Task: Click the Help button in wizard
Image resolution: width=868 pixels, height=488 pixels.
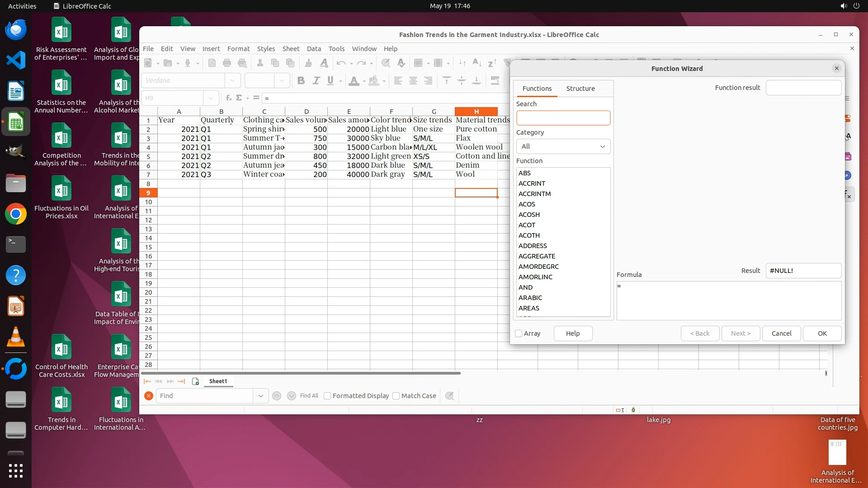Action: pyautogui.click(x=573, y=333)
